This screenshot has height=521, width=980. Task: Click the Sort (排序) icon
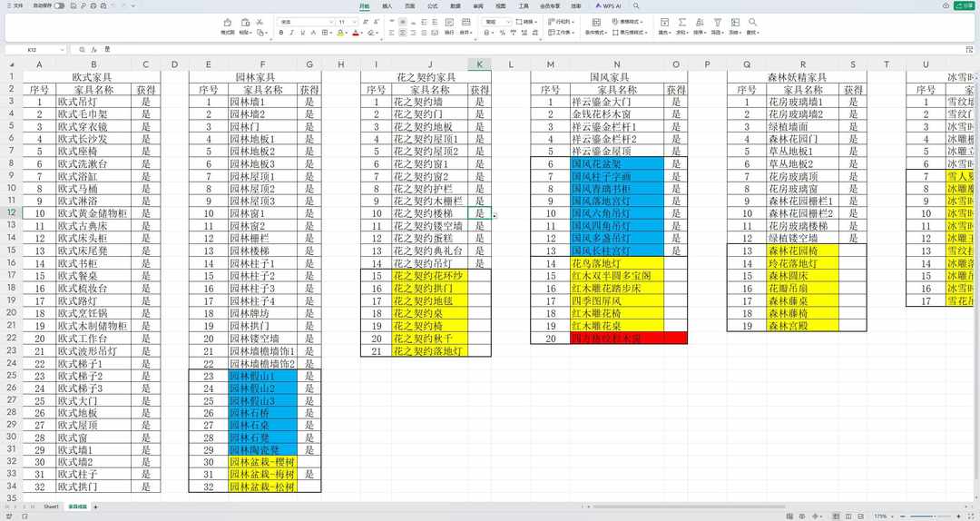(699, 23)
